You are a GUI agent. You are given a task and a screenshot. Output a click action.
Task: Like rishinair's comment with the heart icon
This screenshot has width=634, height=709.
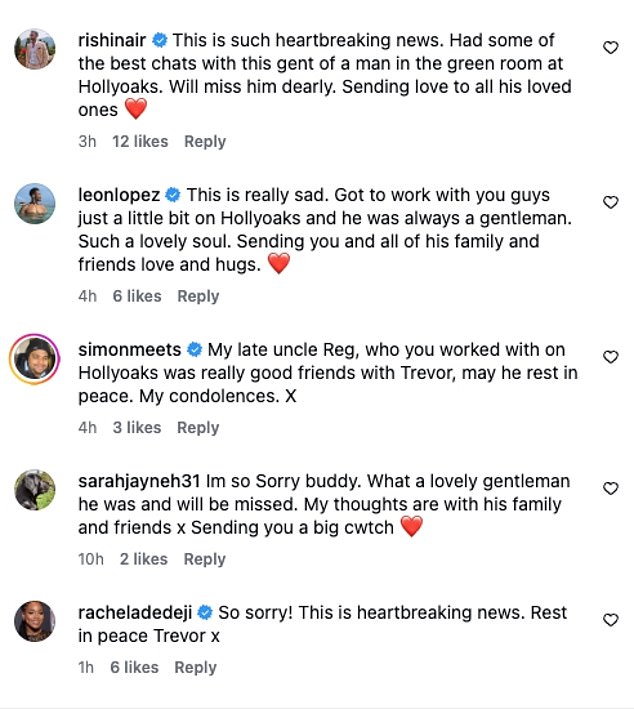tap(610, 47)
